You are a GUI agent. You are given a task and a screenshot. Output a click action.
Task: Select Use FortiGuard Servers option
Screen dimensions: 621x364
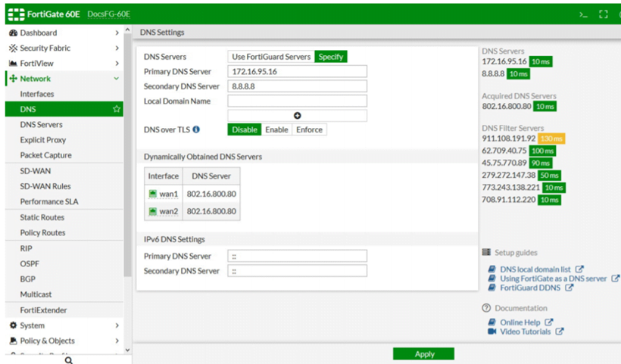pyautogui.click(x=270, y=57)
